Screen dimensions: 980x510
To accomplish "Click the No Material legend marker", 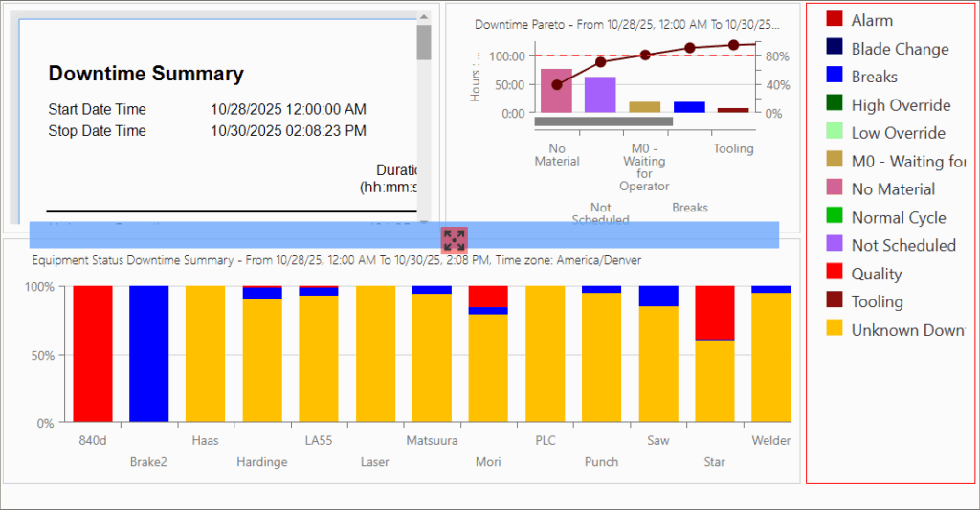I will click(835, 188).
